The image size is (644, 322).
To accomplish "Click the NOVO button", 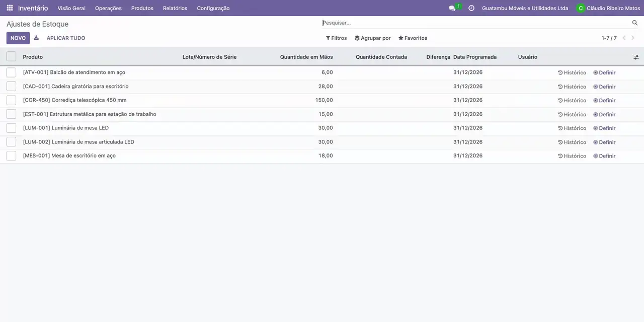I will tap(18, 38).
